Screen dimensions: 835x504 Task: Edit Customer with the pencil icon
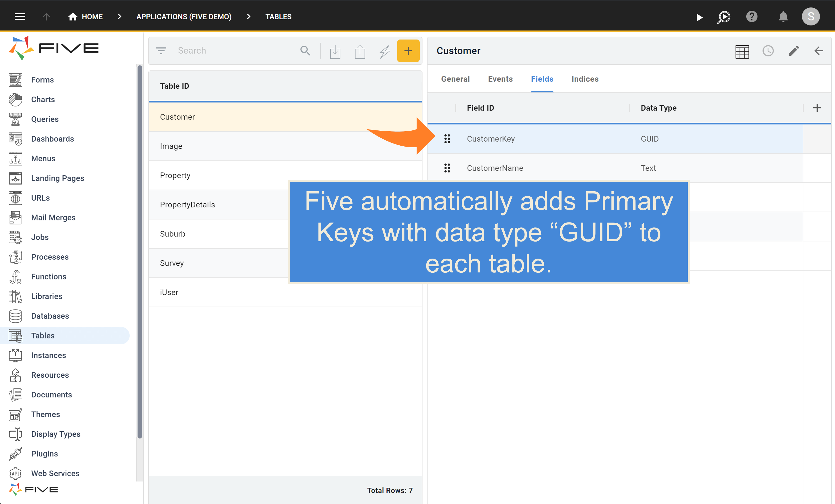(794, 51)
